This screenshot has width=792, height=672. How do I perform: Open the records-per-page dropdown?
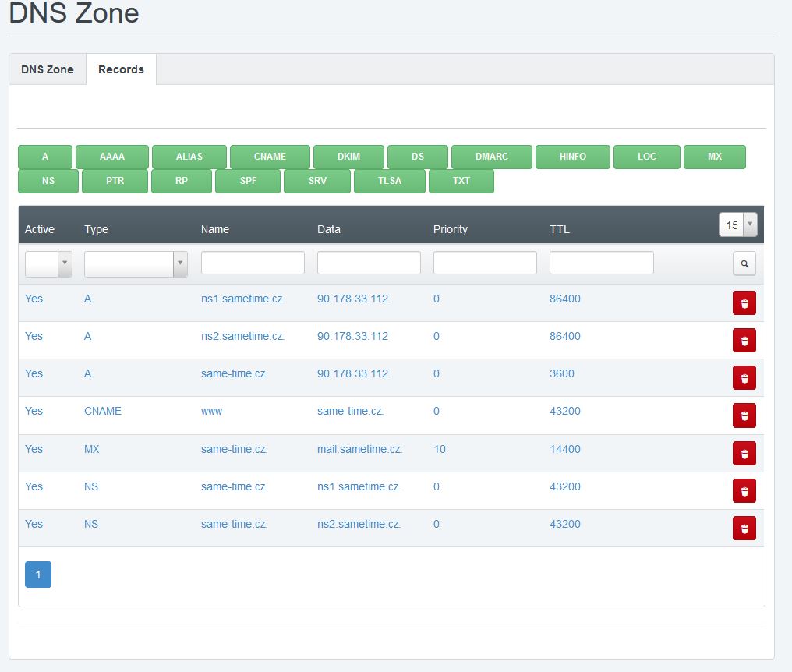coord(737,225)
